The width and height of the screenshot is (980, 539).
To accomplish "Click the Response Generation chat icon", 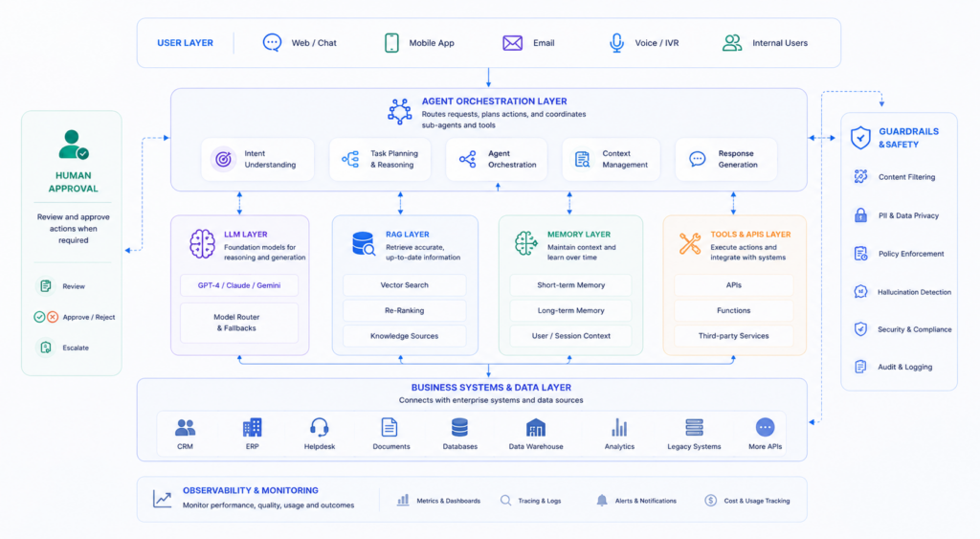I will [x=698, y=159].
